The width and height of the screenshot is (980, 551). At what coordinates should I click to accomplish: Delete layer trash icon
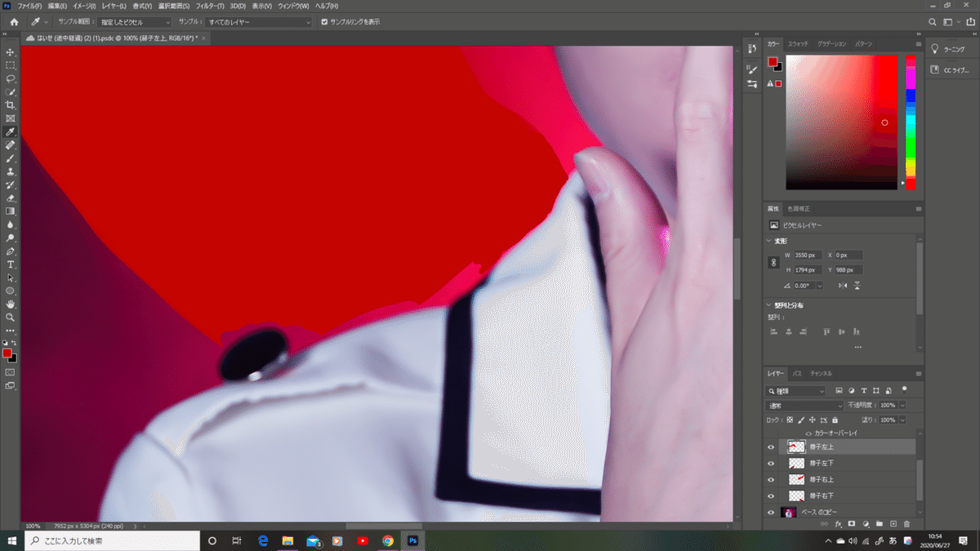[x=906, y=523]
